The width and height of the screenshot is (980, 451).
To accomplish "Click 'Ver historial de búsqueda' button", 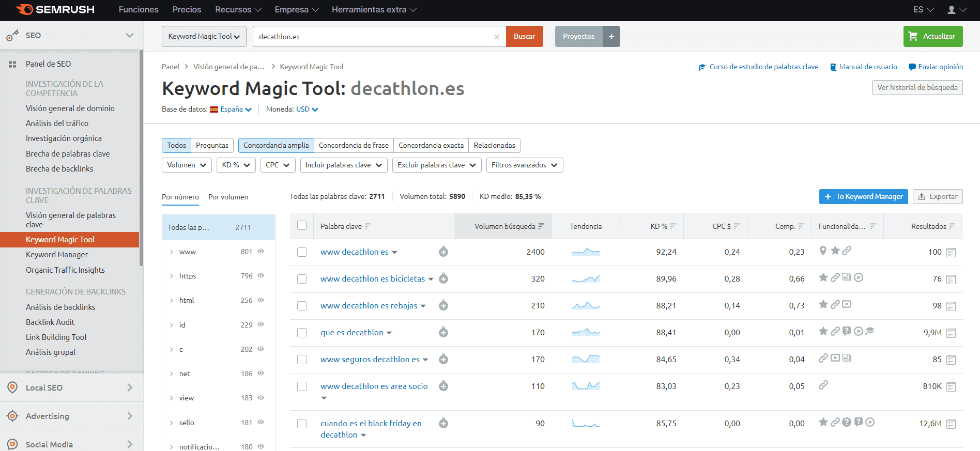I will pos(917,87).
